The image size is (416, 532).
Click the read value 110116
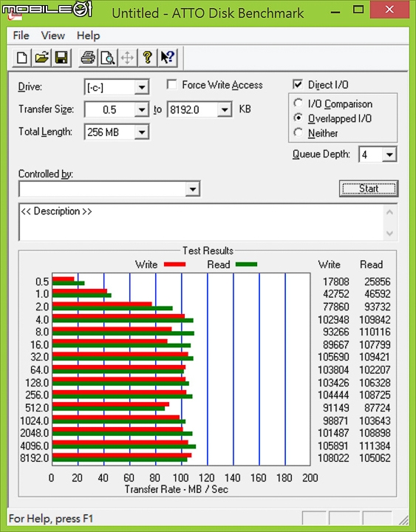pos(375,332)
